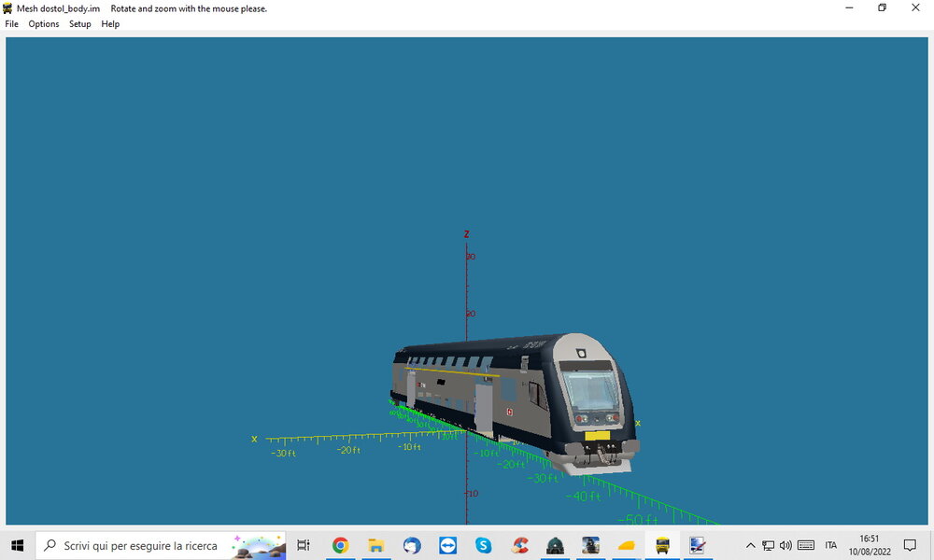Switch to Google Chrome in the taskbar

[x=340, y=545]
